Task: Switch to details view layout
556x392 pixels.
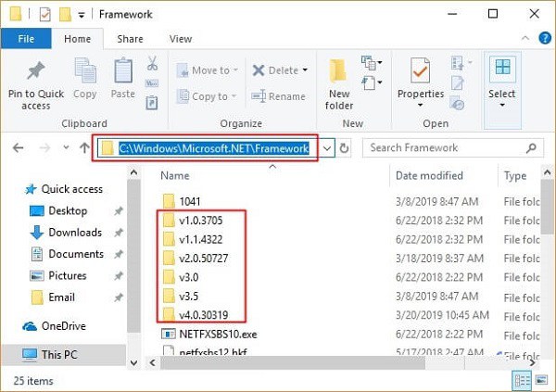Action: point(524,380)
